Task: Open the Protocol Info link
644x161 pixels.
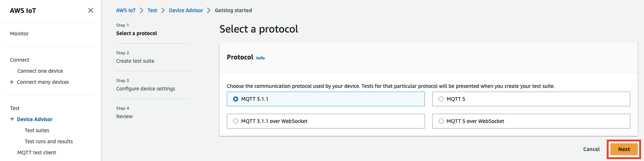Action: 260,58
